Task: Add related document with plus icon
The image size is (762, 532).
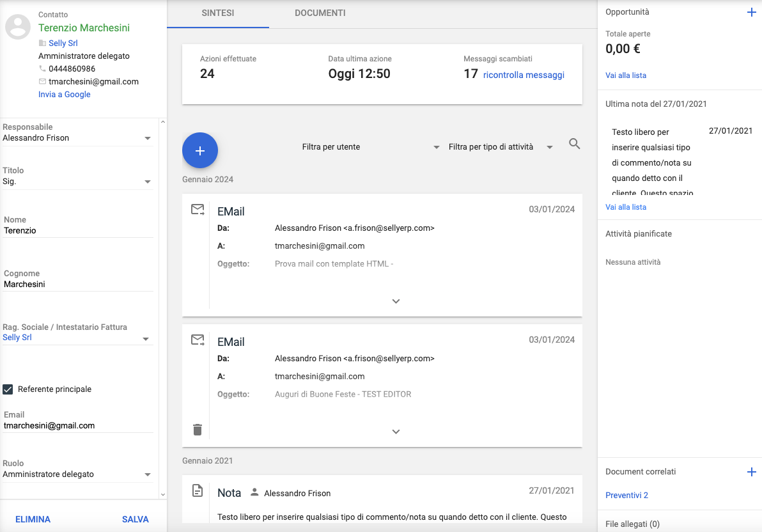Action: point(751,472)
